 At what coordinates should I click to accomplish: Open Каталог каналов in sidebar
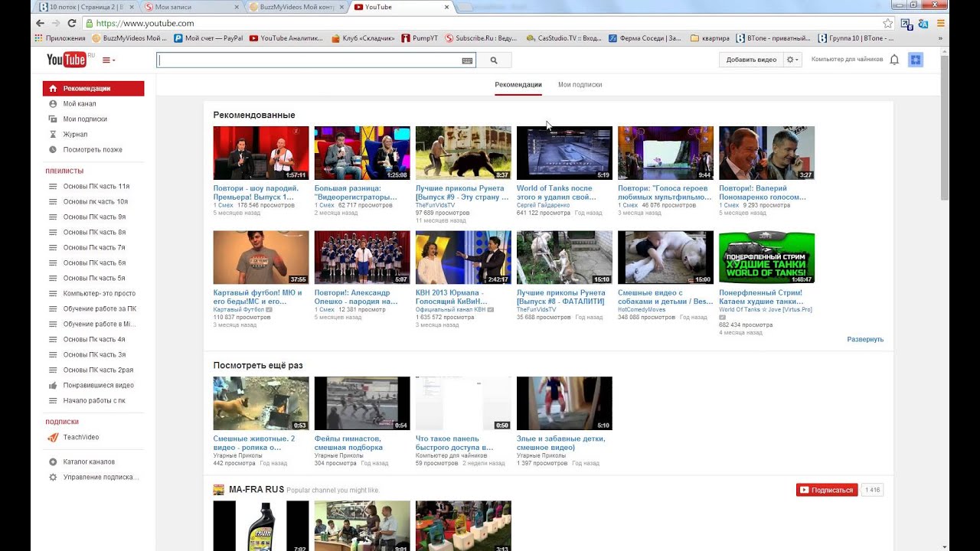tap(89, 462)
